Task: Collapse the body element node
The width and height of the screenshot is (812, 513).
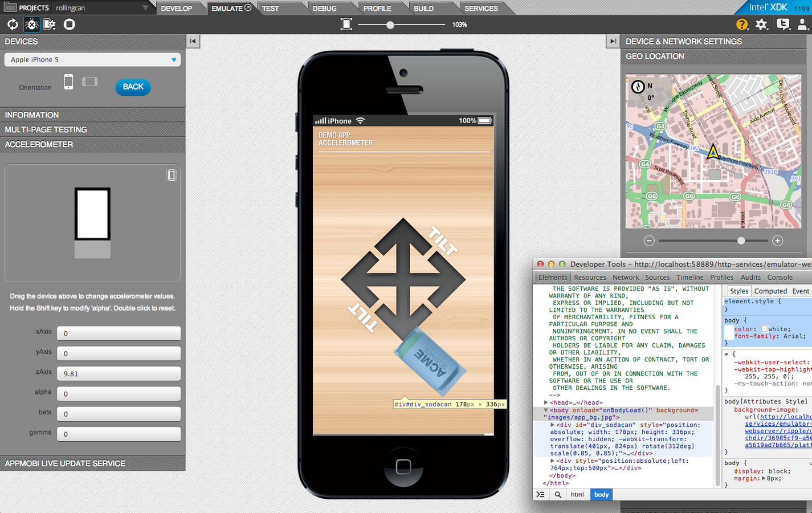Action: tap(546, 410)
